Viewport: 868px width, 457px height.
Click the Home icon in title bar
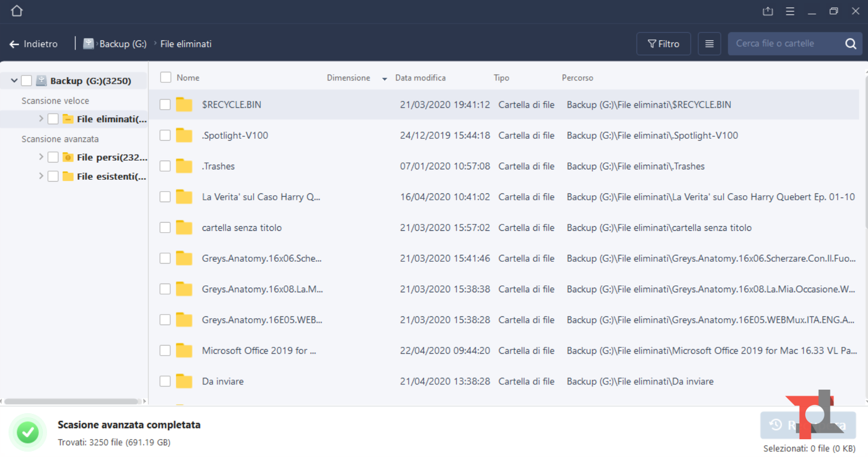(x=17, y=11)
